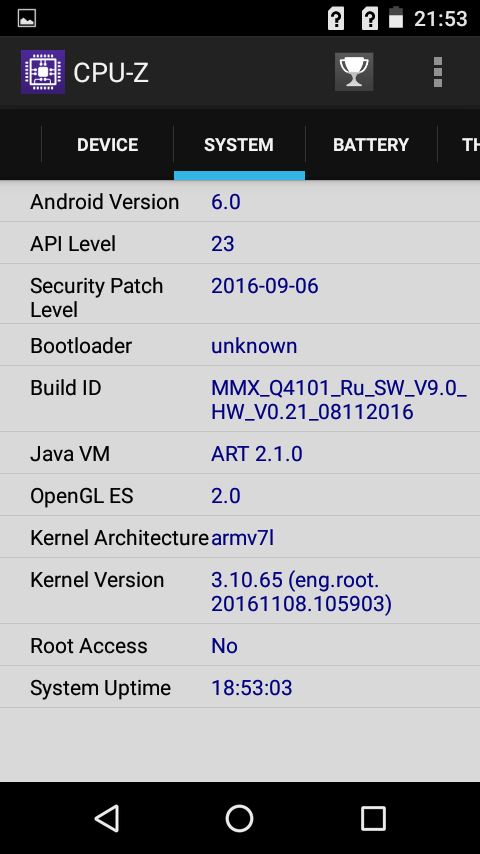
Task: Tap the Build ID value text
Action: [x=339, y=400]
